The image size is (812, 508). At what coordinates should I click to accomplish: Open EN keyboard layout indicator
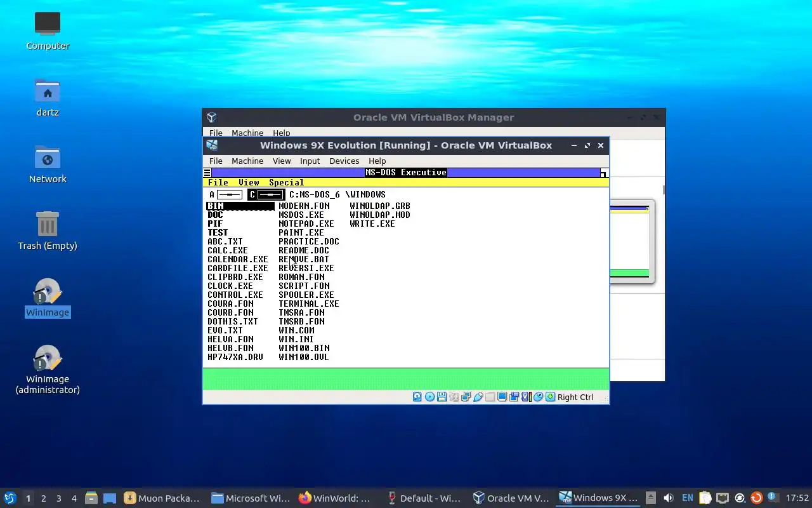coord(688,498)
